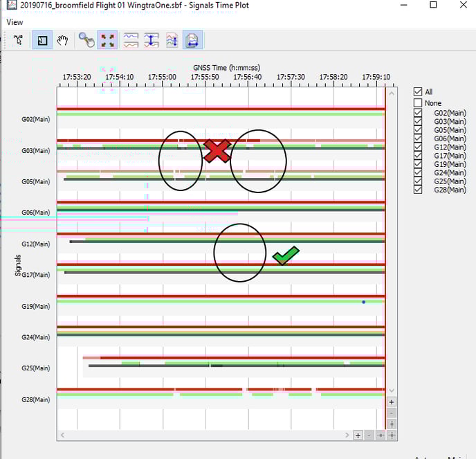Click vertical zoom in plus button
The width and height of the screenshot is (476, 459).
tap(392, 402)
